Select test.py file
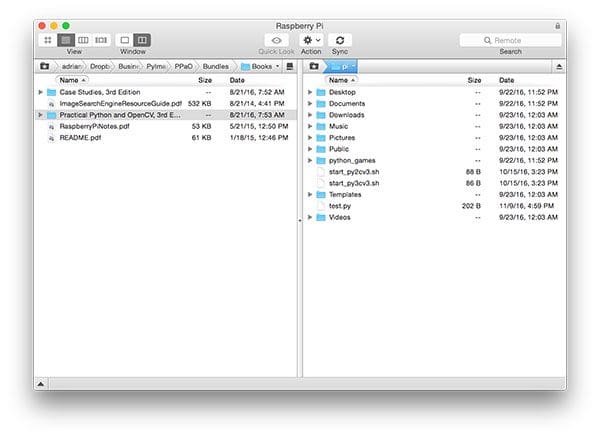The height and width of the screenshot is (438, 600). (435, 206)
